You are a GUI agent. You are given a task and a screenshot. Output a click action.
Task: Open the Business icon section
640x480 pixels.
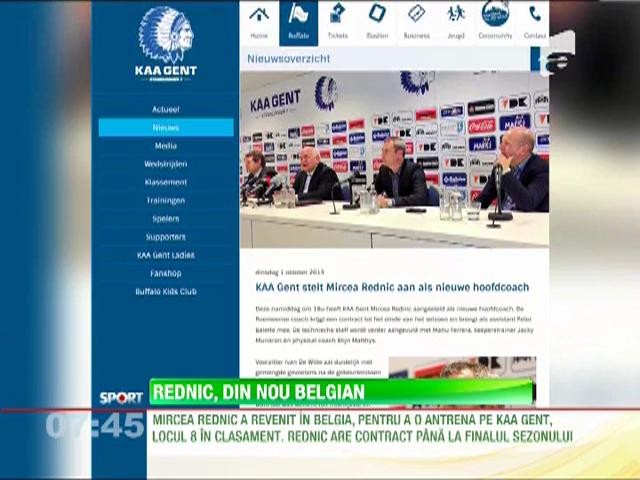coord(416,14)
